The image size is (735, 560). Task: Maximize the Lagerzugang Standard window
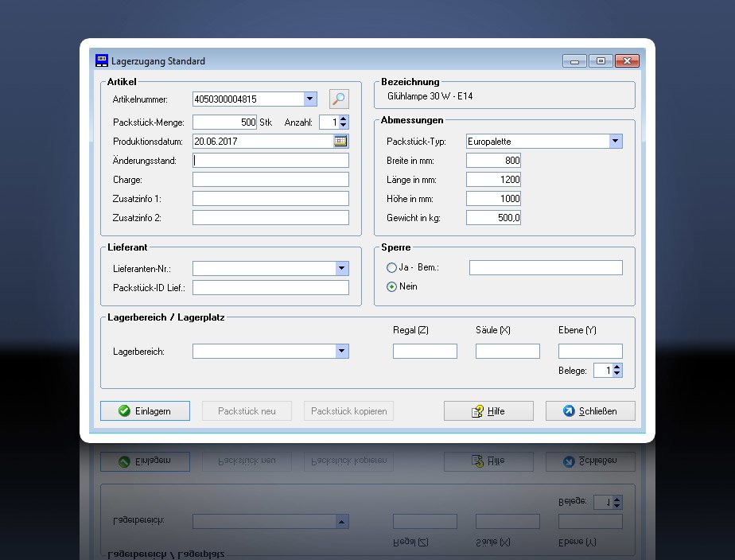click(x=601, y=61)
